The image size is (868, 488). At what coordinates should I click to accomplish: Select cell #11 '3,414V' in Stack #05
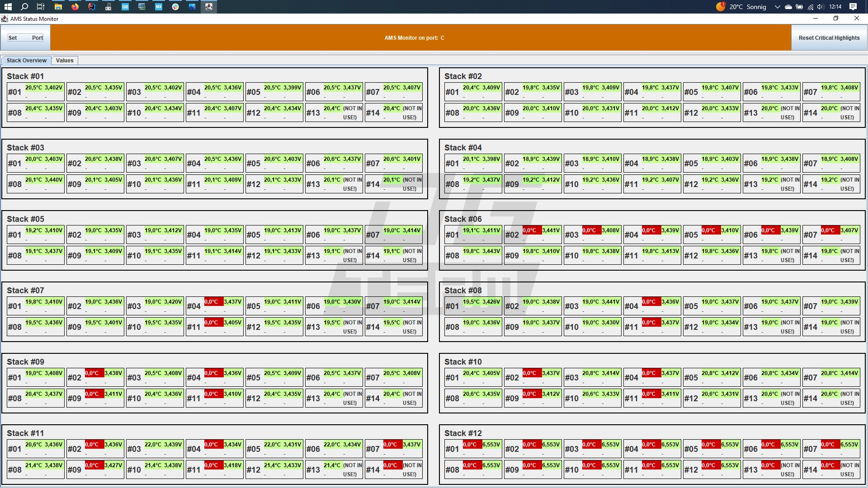tap(215, 255)
